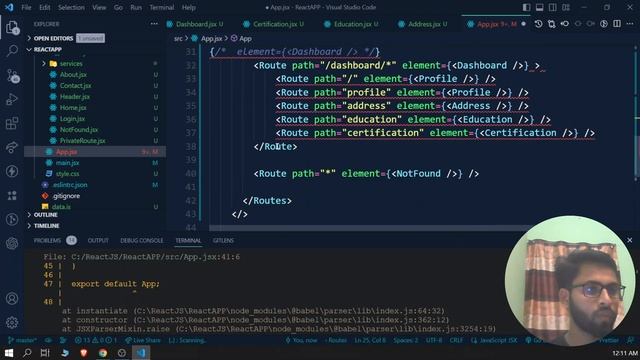
Task: Open About.jsx in the explorer
Action: tap(73, 75)
